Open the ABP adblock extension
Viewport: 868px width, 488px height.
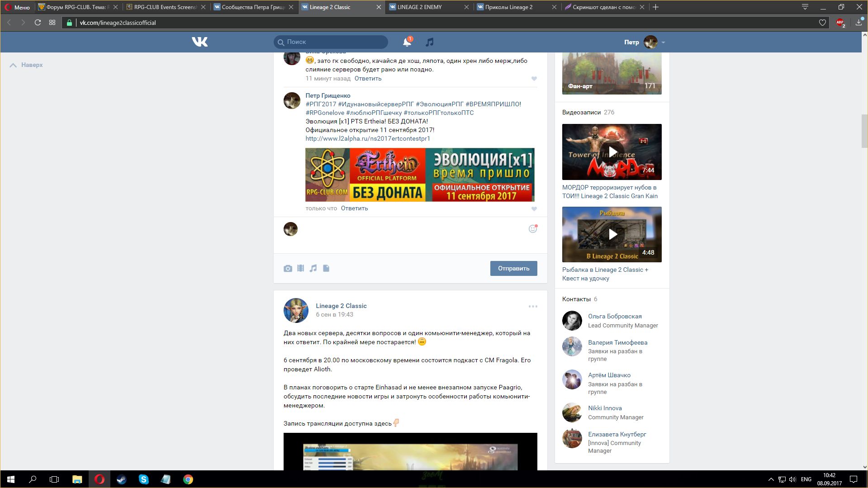840,23
